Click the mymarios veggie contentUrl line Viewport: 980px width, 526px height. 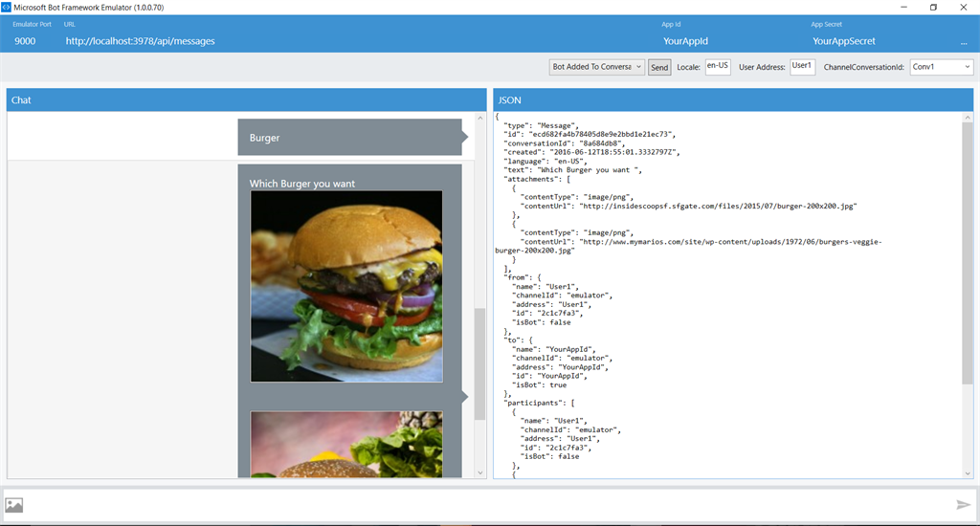point(688,246)
